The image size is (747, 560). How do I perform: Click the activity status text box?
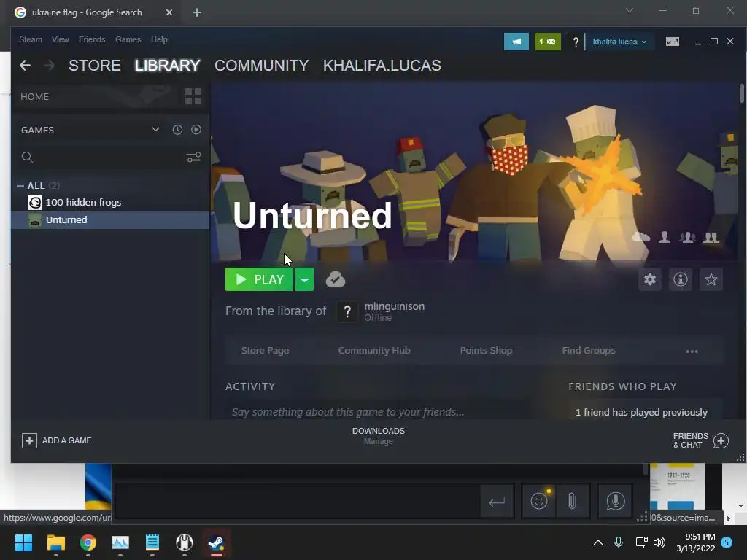click(x=376, y=412)
